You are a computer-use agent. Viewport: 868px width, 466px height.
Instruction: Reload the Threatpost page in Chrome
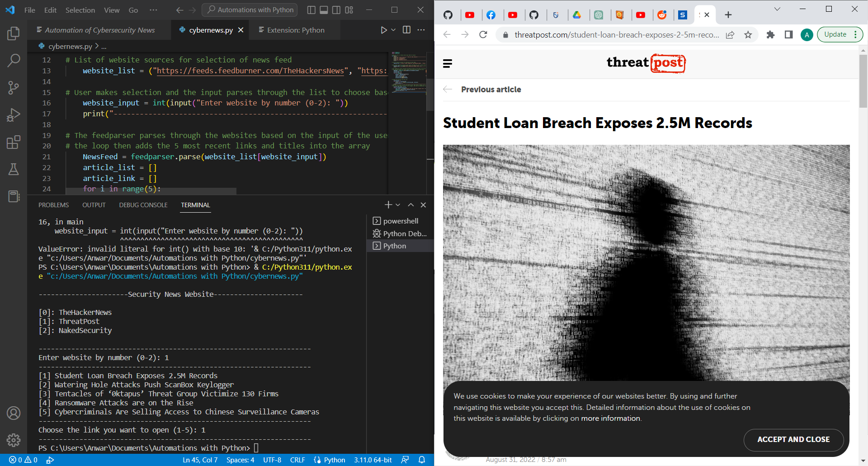tap(483, 34)
